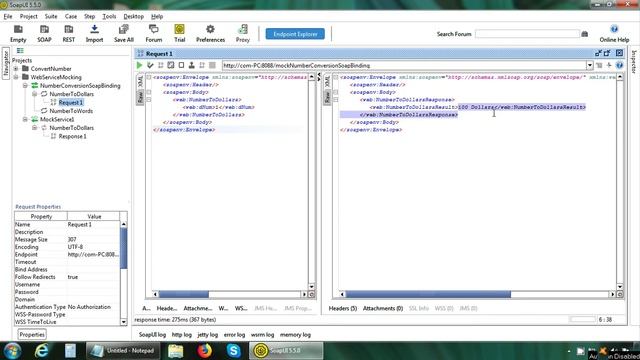This screenshot has height=360, width=640.
Task: Open the jetty log tab
Action: click(208, 335)
